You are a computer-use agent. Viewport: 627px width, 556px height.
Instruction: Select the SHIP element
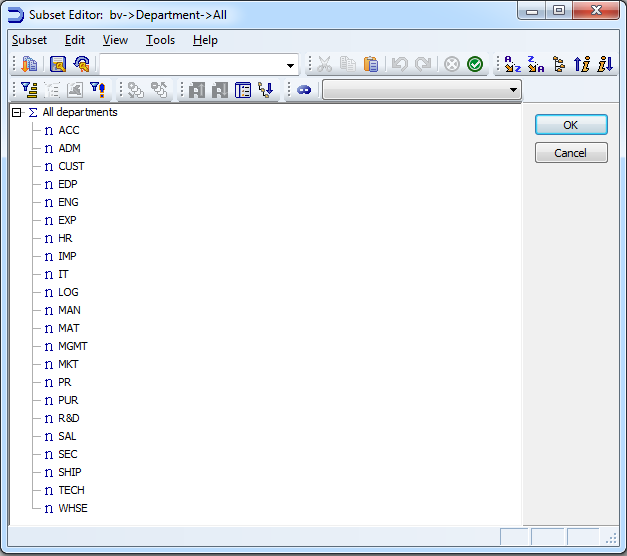70,472
